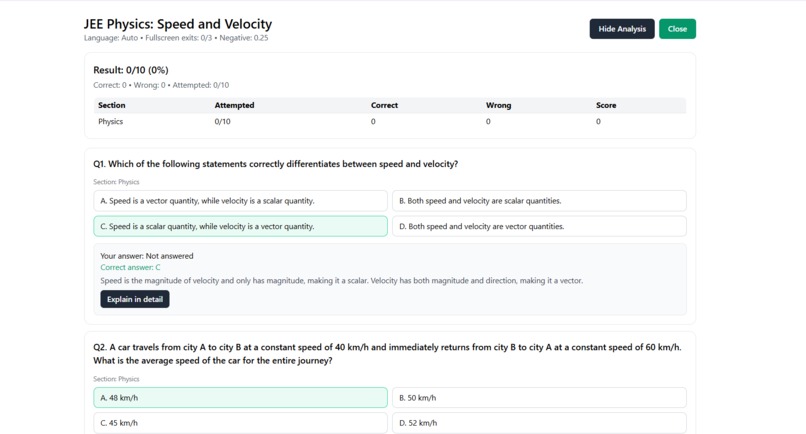Click the Attempted column header
The width and height of the screenshot is (806, 434).
tap(234, 105)
